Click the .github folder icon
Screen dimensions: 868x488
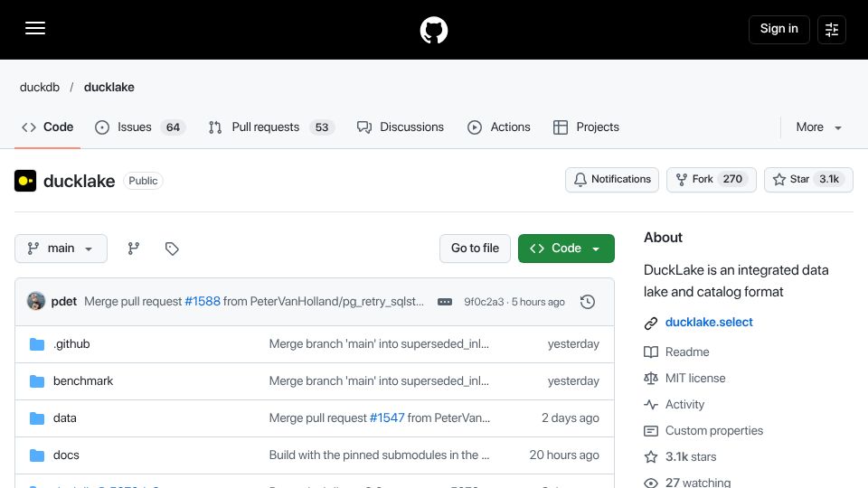coord(37,344)
